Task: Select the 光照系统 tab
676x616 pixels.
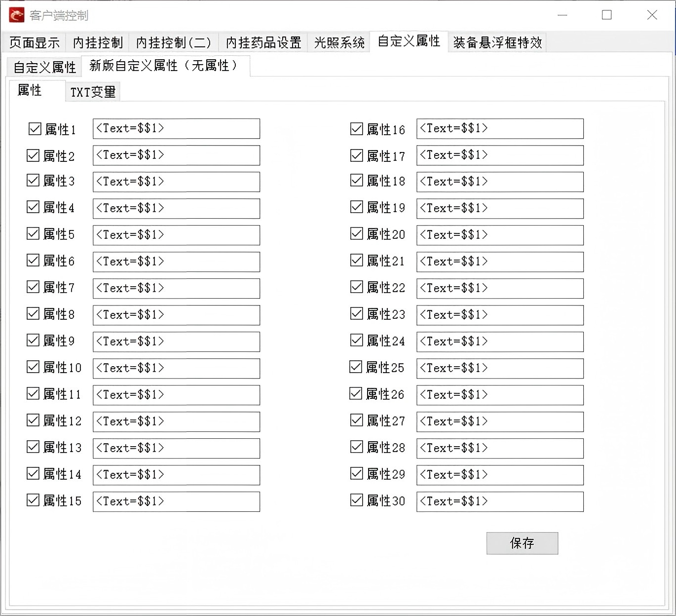Action: point(339,42)
